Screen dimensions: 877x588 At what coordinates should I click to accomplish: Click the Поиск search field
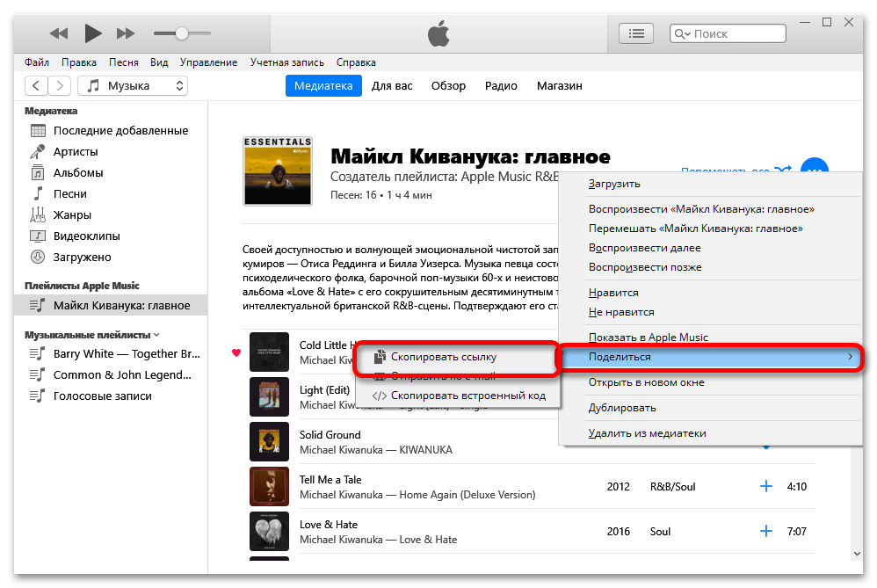coord(728,33)
